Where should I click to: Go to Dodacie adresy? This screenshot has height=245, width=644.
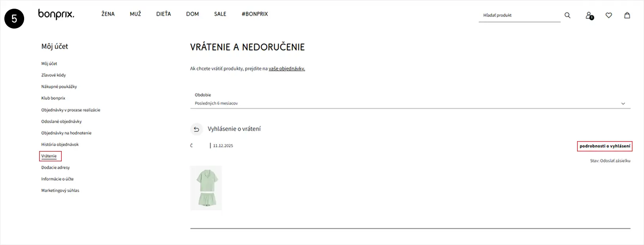(x=55, y=168)
